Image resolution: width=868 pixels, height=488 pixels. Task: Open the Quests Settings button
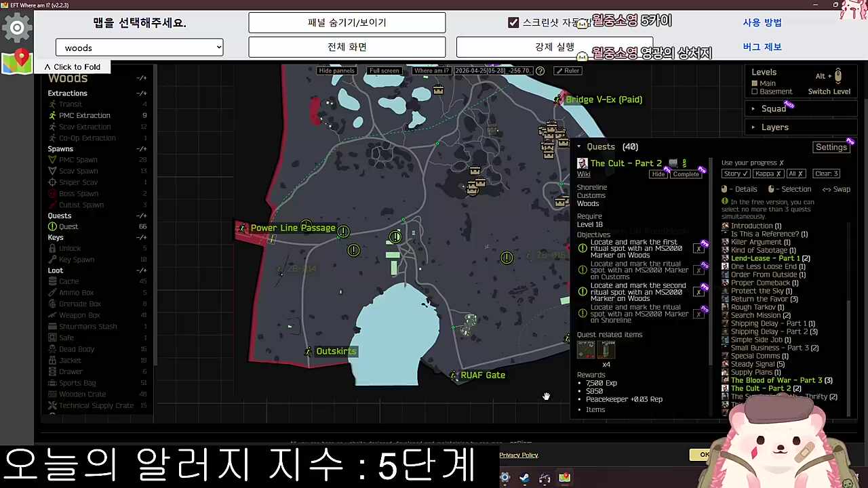pos(831,147)
